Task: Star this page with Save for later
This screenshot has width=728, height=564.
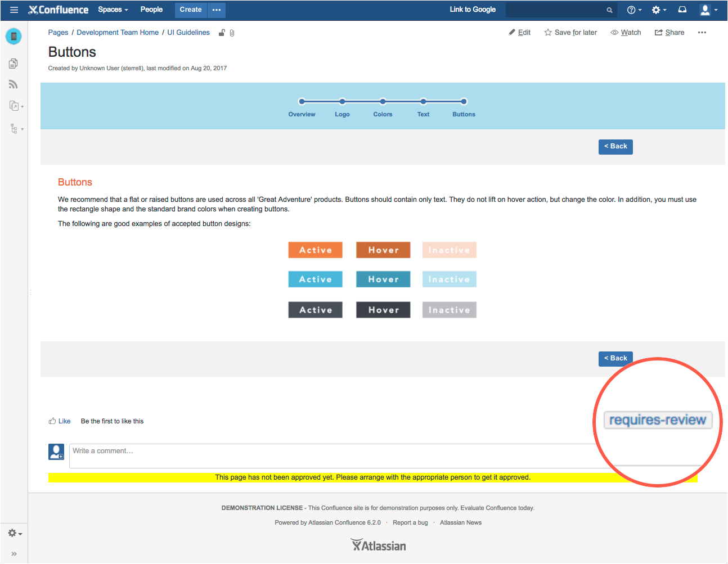Action: pos(570,32)
